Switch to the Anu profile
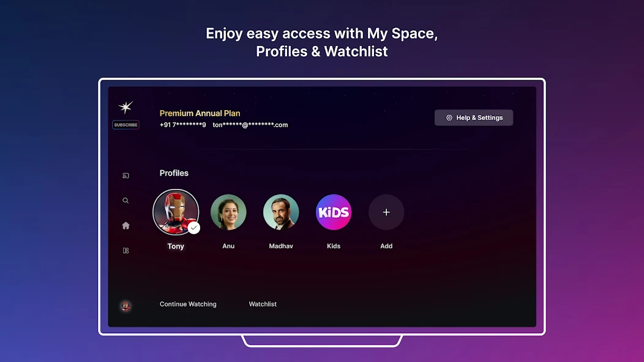 point(228,212)
